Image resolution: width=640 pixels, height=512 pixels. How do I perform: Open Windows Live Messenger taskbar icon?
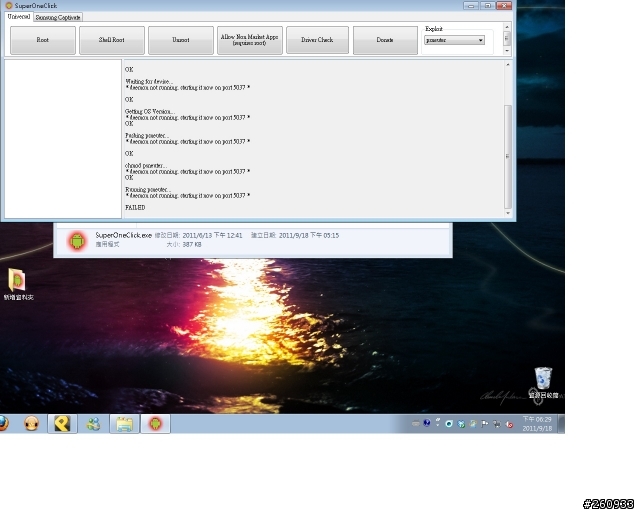click(x=93, y=423)
